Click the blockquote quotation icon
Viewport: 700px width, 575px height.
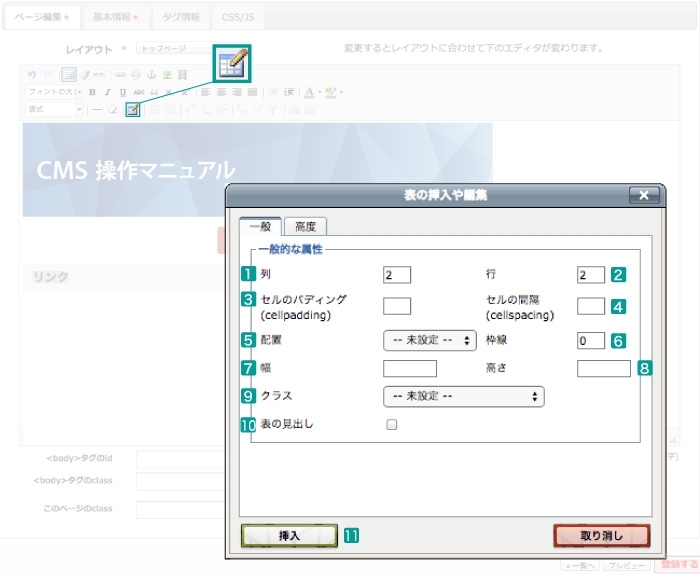point(154,92)
